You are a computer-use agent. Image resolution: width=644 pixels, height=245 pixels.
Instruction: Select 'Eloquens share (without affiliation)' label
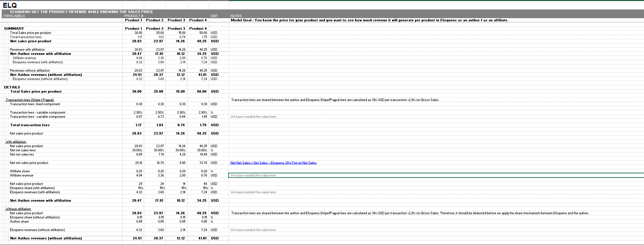click(35, 217)
